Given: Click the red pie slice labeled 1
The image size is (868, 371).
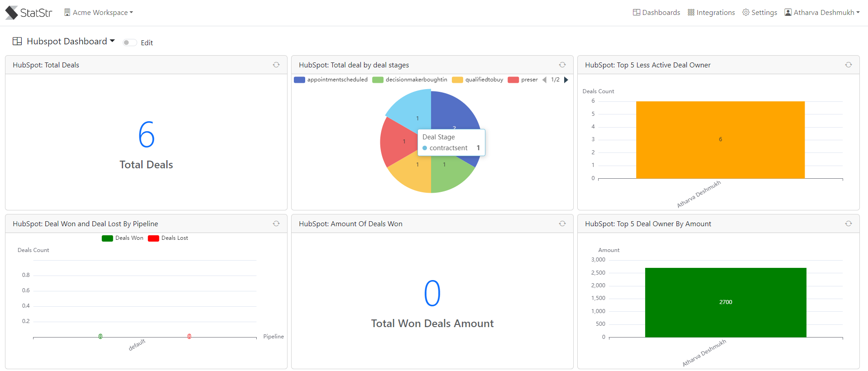Looking at the screenshot, I should click(398, 143).
